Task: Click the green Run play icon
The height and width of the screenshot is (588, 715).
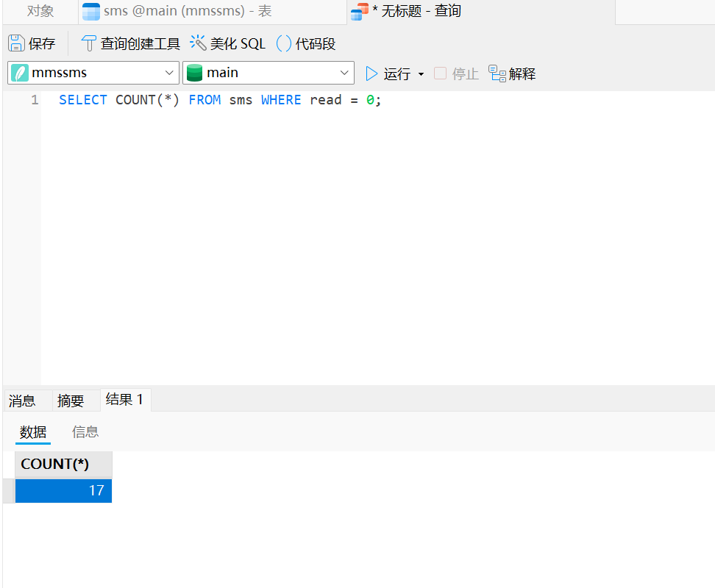Action: coord(371,73)
